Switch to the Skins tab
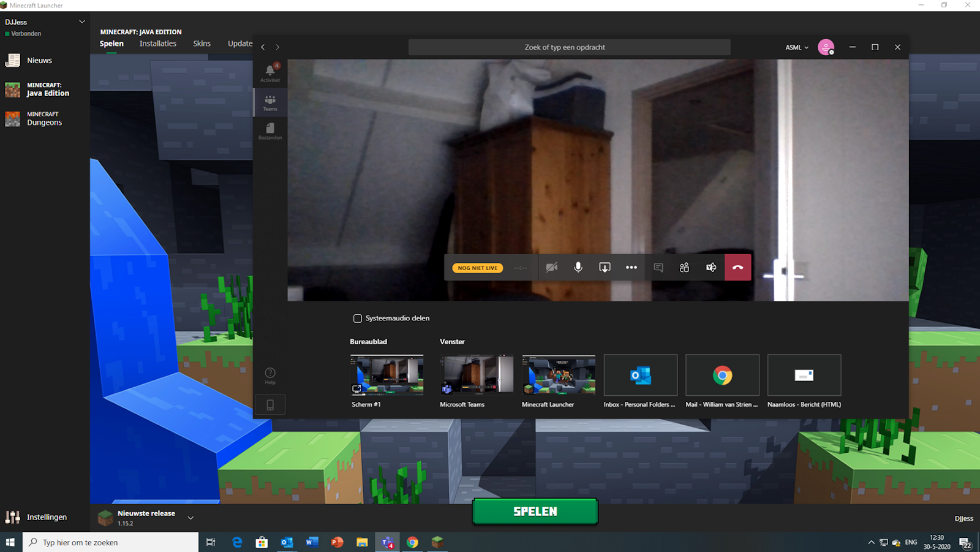 [x=202, y=43]
